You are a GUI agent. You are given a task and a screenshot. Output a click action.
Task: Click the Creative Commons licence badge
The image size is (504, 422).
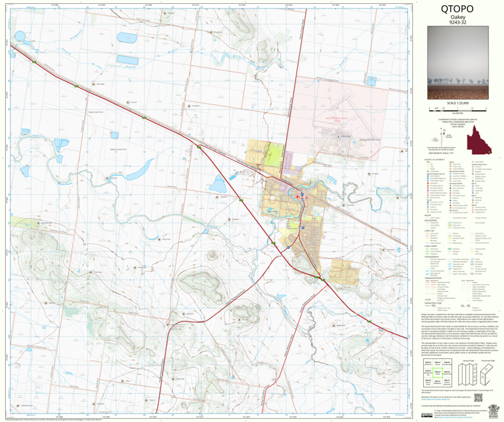click(427, 415)
